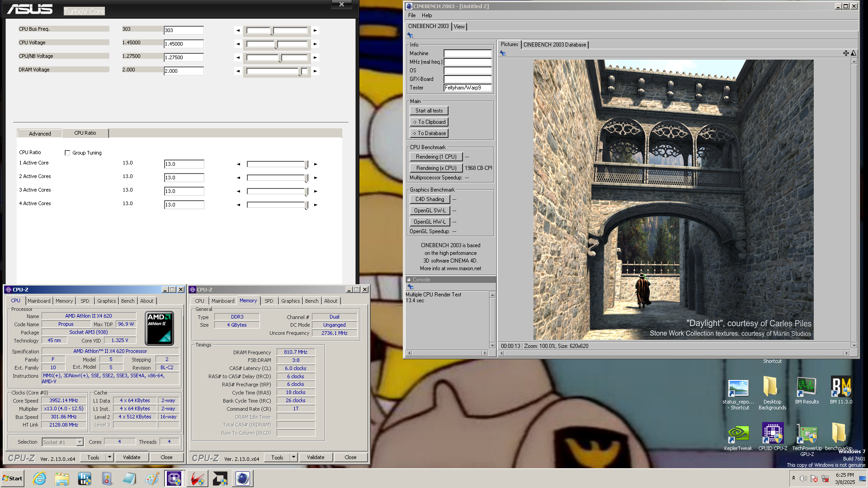Click the triangle icon in Pictures panel
868x488 pixels.
[854, 53]
